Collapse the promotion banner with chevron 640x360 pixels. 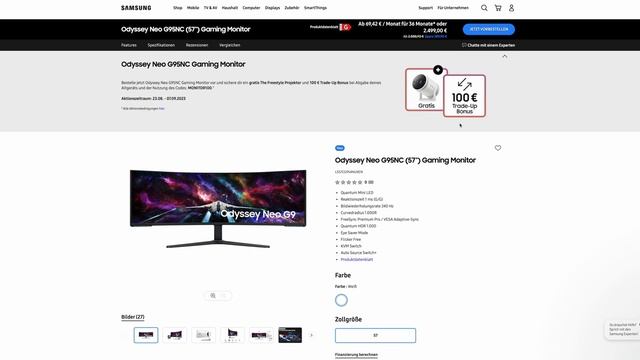[x=504, y=56]
